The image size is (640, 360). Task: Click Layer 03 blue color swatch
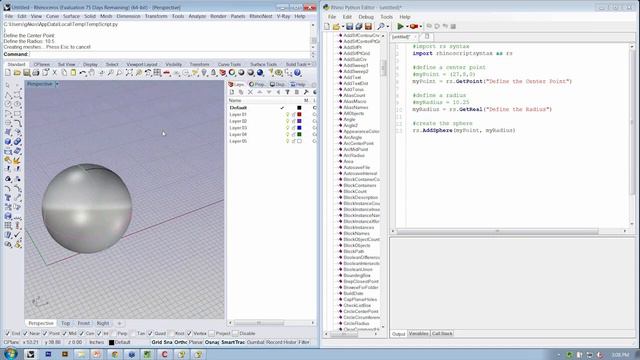point(299,128)
